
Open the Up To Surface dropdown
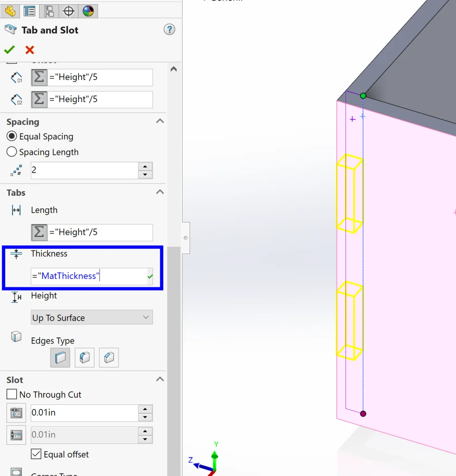click(92, 317)
